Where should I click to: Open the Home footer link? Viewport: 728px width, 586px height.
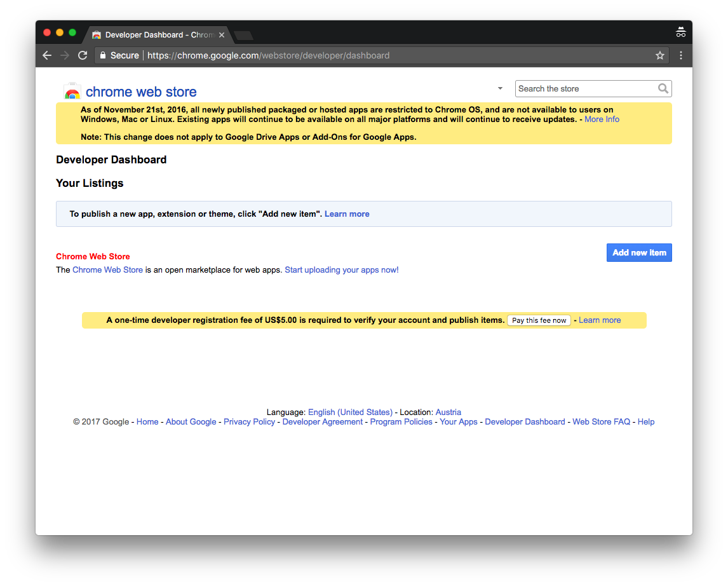tap(147, 421)
